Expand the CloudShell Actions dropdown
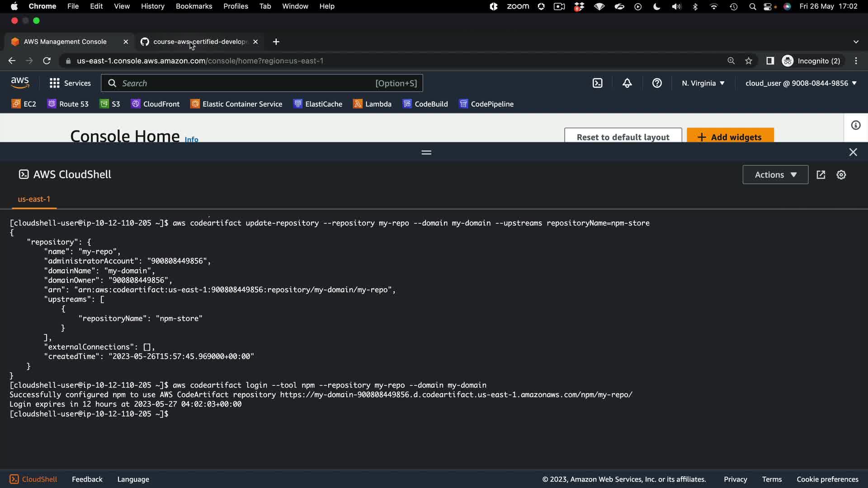868x488 pixels. point(775,175)
